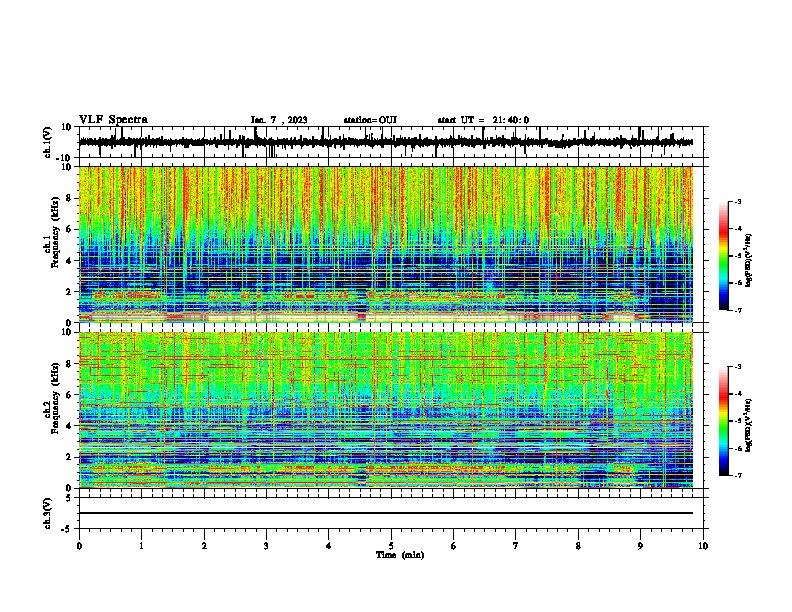This screenshot has height=612, width=792.
Task: Click inside the ch.2 spectrogram panel
Action: (x=386, y=410)
